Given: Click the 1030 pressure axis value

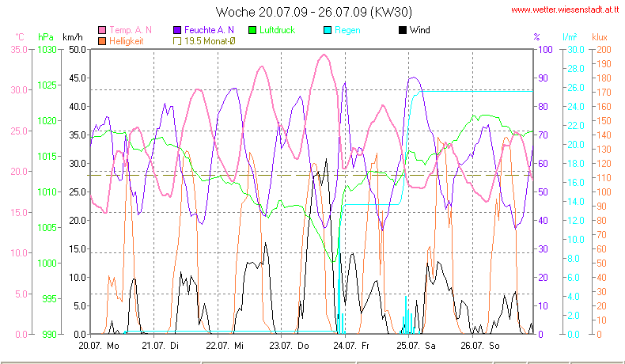Looking at the screenshot, I should [x=47, y=50].
